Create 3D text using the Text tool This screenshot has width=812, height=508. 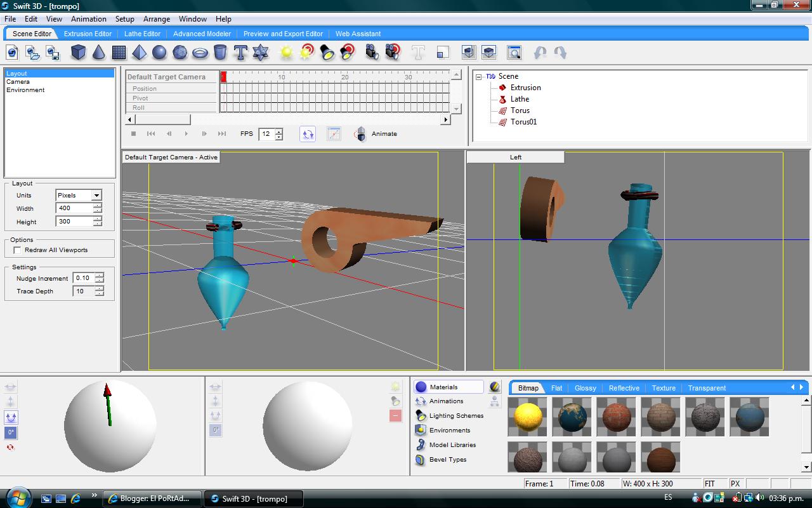(x=240, y=52)
